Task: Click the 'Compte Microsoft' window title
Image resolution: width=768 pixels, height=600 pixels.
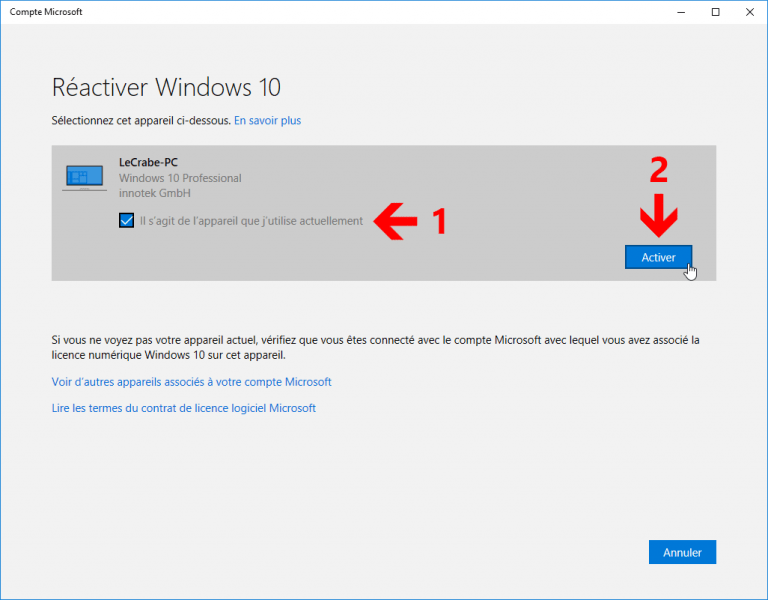Action: (46, 12)
